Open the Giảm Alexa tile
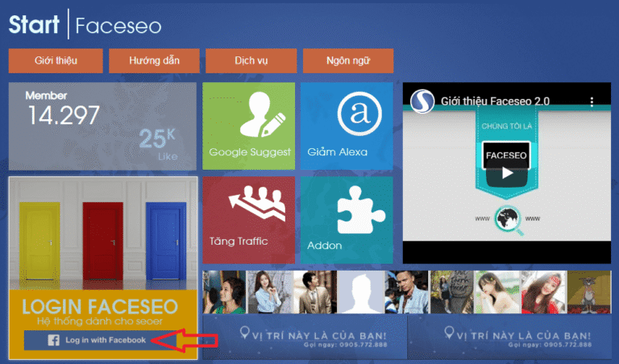The image size is (619, 364). (x=347, y=126)
